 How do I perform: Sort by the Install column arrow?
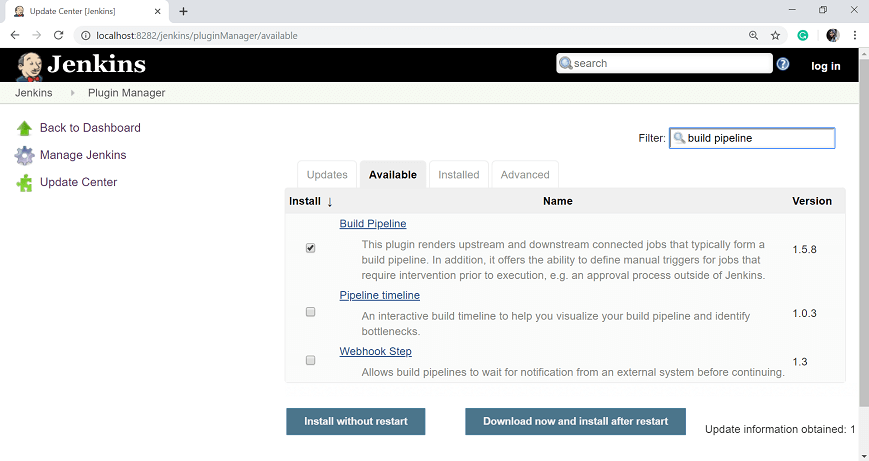pyautogui.click(x=330, y=202)
